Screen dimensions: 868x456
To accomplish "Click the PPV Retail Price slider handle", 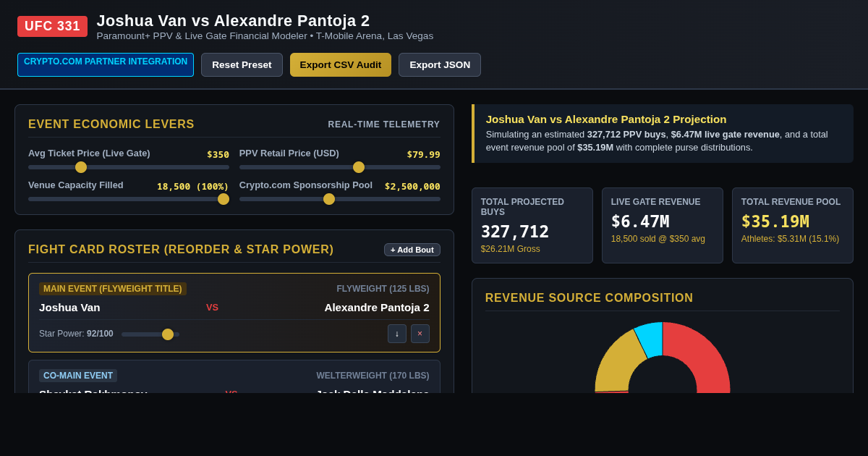I will [x=359, y=167].
